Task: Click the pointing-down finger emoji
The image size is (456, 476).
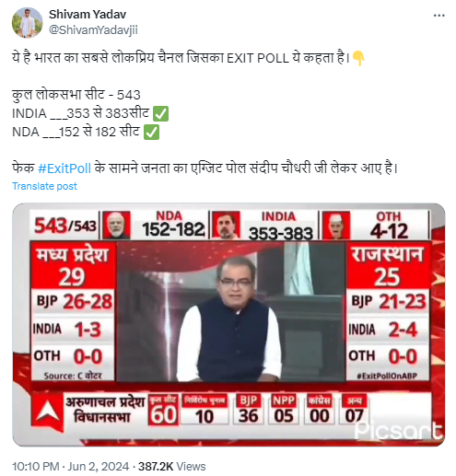Action: [358, 58]
